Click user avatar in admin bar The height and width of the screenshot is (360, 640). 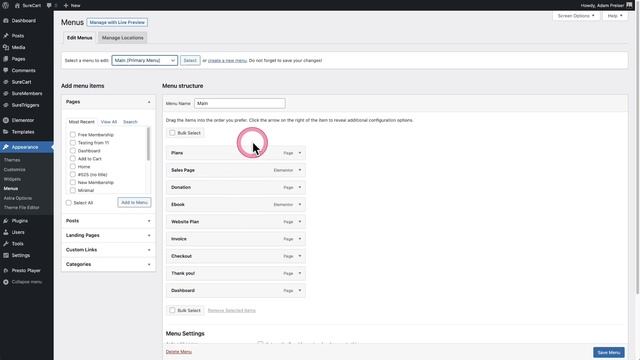(629, 5)
